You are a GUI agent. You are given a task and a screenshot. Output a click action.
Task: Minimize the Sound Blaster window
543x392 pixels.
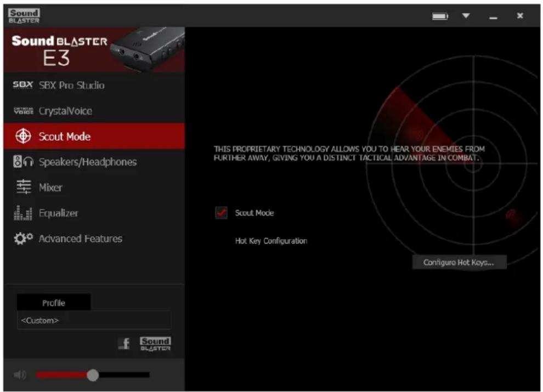coord(494,17)
